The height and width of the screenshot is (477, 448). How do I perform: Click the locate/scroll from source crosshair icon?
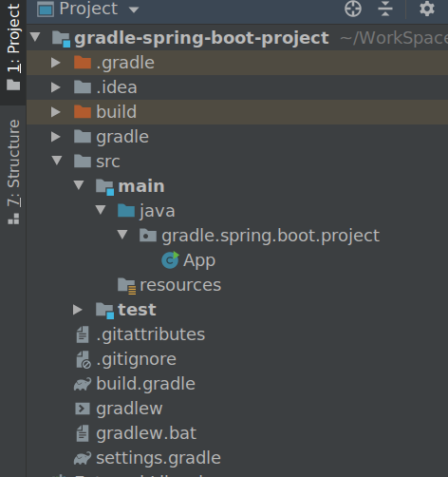(353, 9)
